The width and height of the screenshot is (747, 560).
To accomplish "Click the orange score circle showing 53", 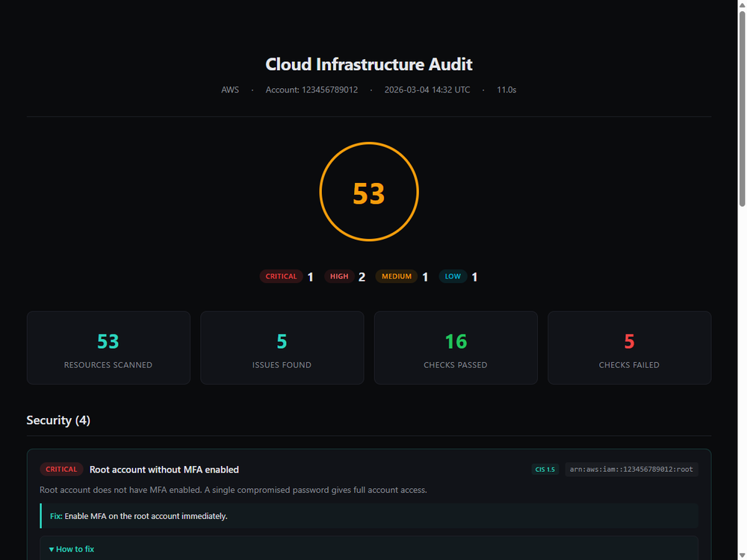I will [368, 191].
